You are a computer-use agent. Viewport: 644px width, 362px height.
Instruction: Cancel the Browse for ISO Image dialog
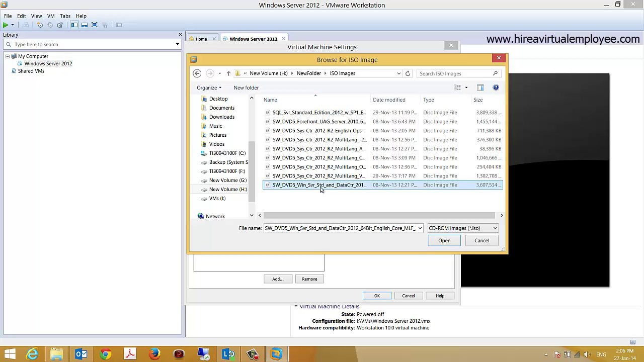click(x=481, y=240)
